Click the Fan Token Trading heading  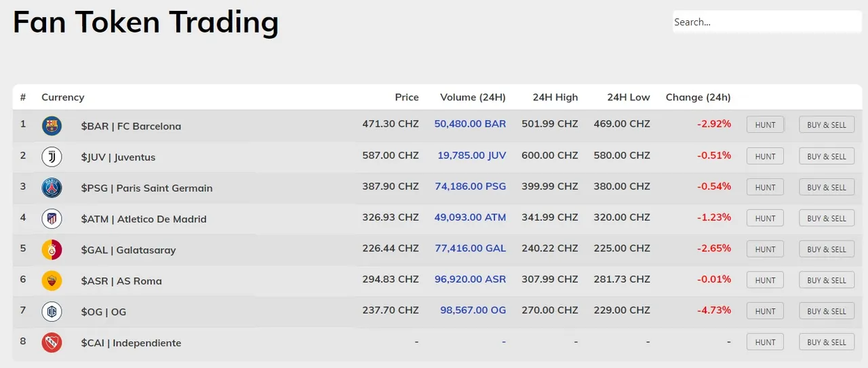146,22
